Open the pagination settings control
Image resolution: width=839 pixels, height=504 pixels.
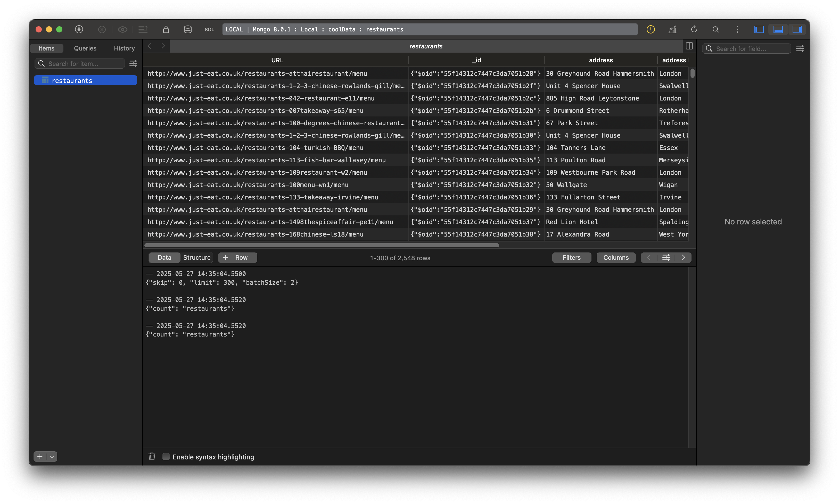click(666, 257)
